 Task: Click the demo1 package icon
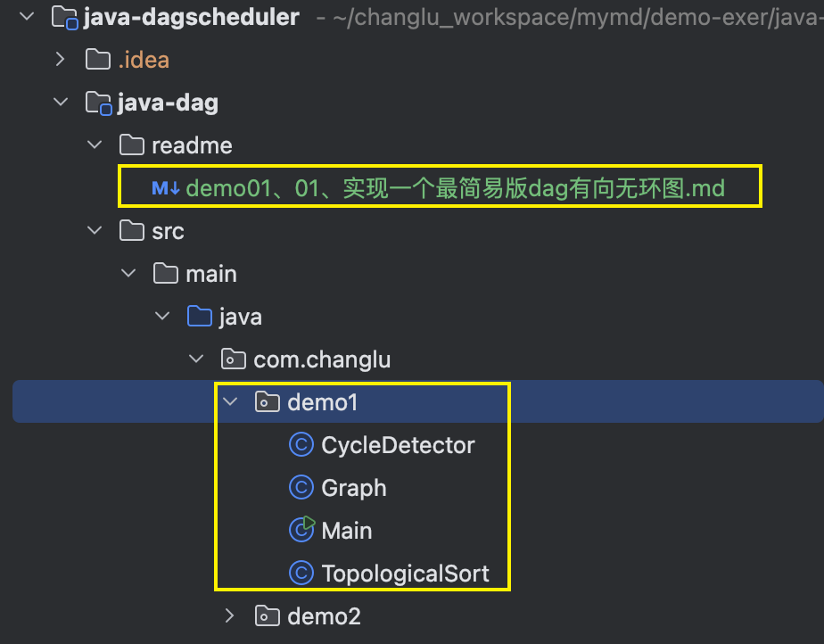tap(268, 402)
